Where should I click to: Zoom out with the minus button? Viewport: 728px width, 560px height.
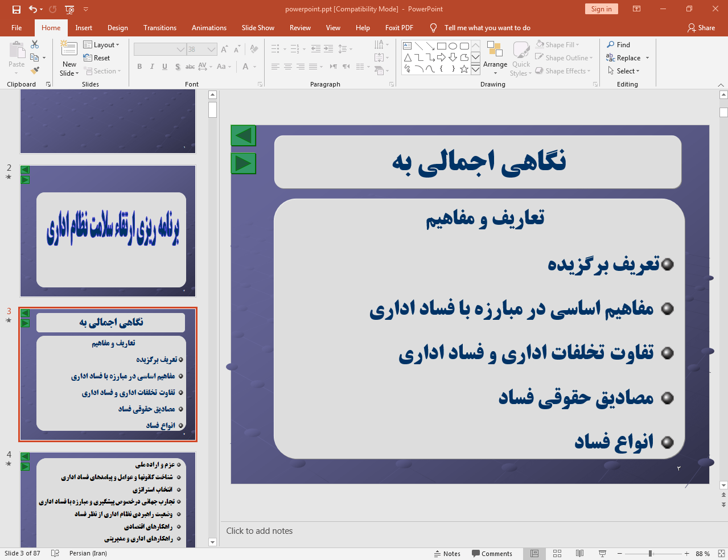pyautogui.click(x=619, y=553)
